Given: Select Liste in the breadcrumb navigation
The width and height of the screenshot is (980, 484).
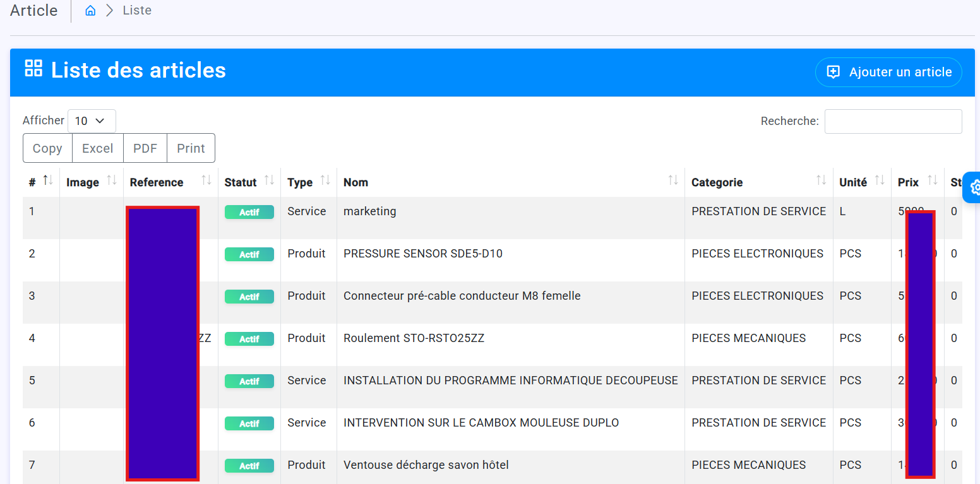Looking at the screenshot, I should click(x=137, y=10).
